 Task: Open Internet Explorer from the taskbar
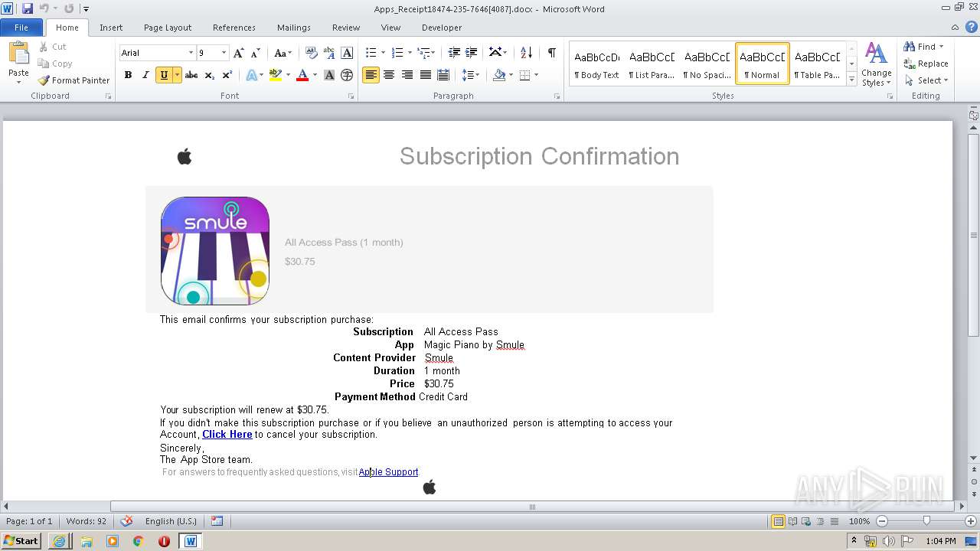pos(59,541)
